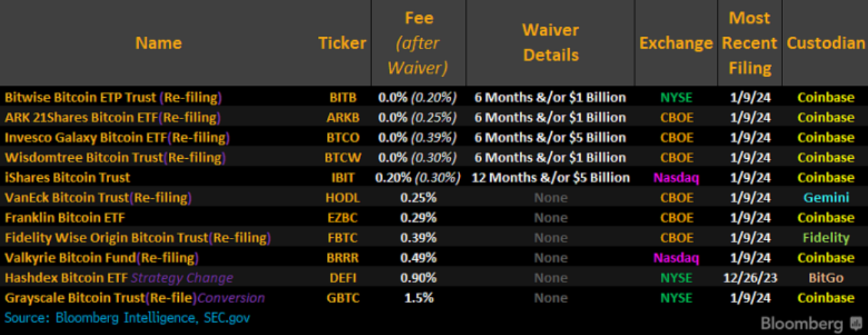Click the Waiver Details column header

551,43
